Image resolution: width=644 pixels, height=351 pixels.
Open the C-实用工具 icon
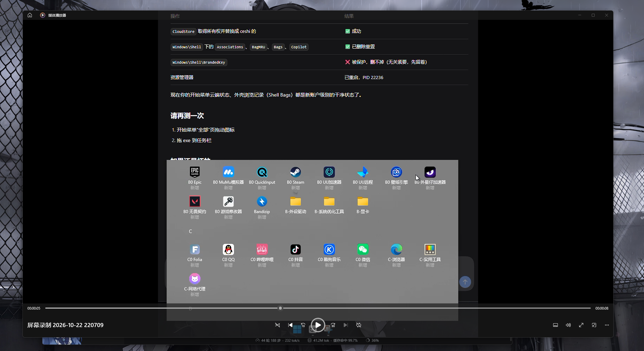[430, 249]
